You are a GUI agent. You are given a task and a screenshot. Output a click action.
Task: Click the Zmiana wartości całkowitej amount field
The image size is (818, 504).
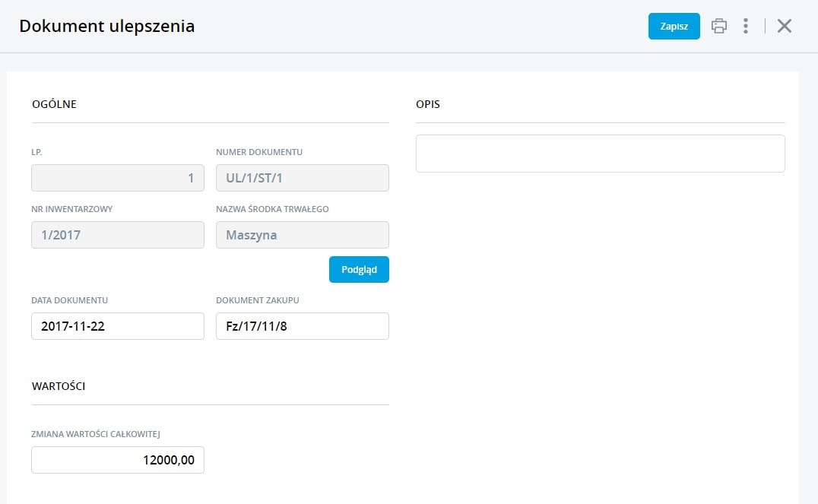point(118,460)
